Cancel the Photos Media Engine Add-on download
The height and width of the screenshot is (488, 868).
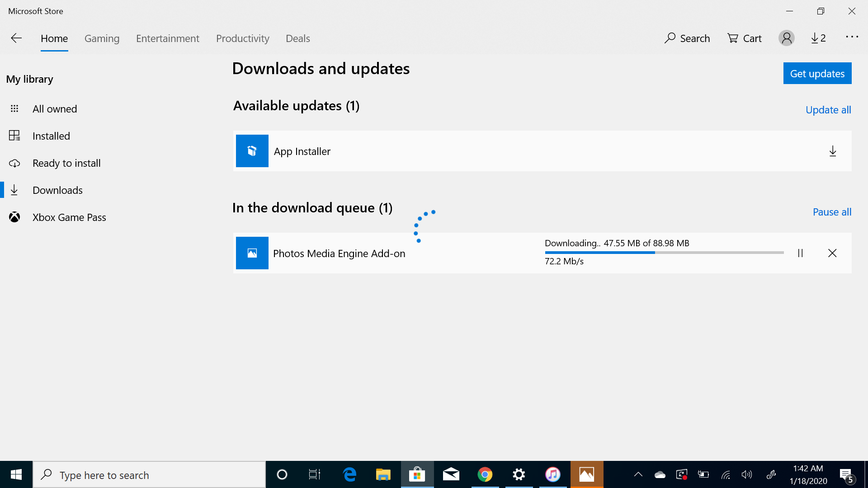(832, 253)
